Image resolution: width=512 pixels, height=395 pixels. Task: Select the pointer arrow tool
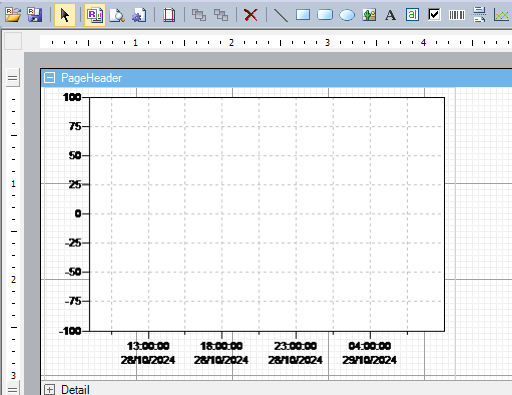point(65,15)
